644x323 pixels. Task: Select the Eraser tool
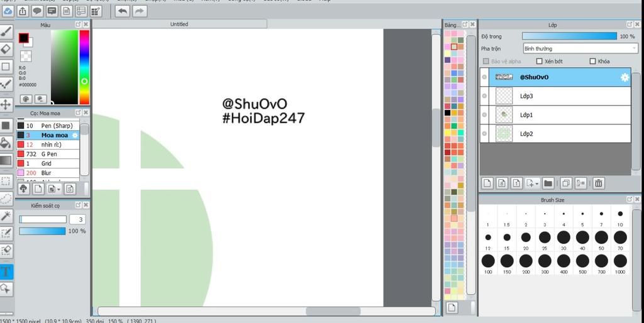tap(6, 49)
